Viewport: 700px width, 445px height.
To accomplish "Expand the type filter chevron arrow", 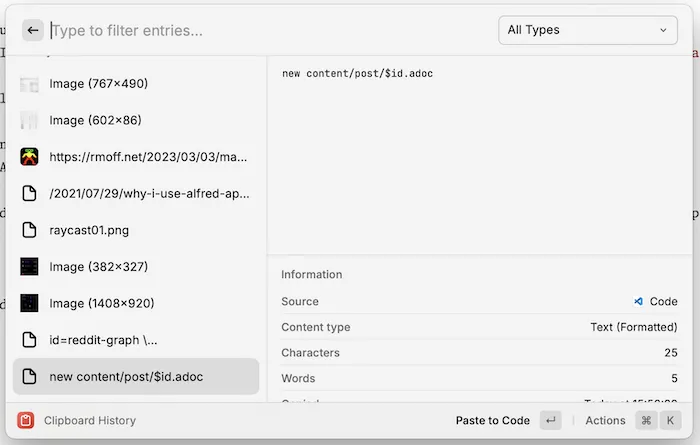I will (663, 30).
